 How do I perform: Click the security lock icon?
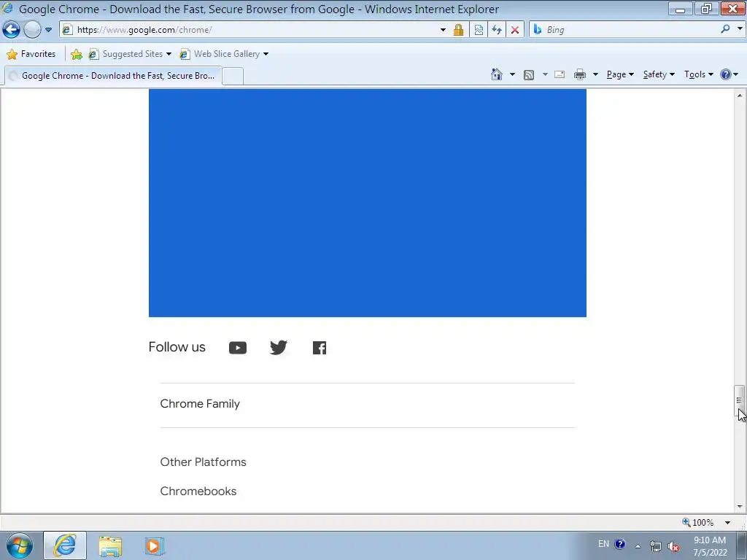[458, 29]
